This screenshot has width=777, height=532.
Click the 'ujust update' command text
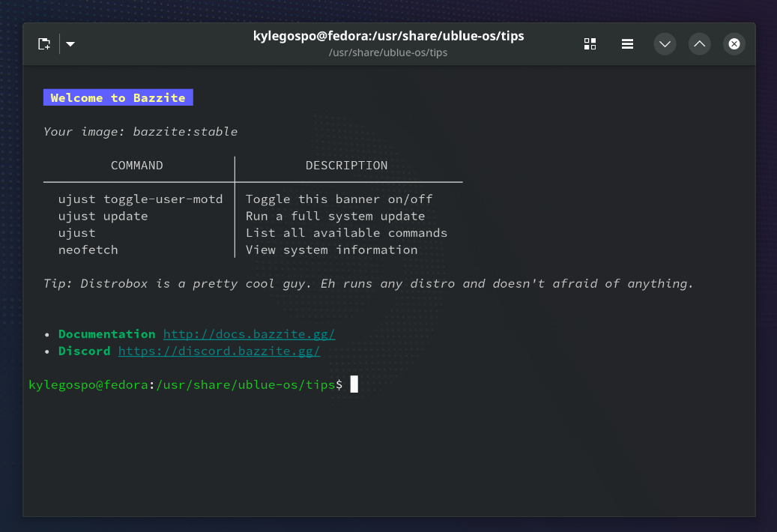pyautogui.click(x=103, y=216)
